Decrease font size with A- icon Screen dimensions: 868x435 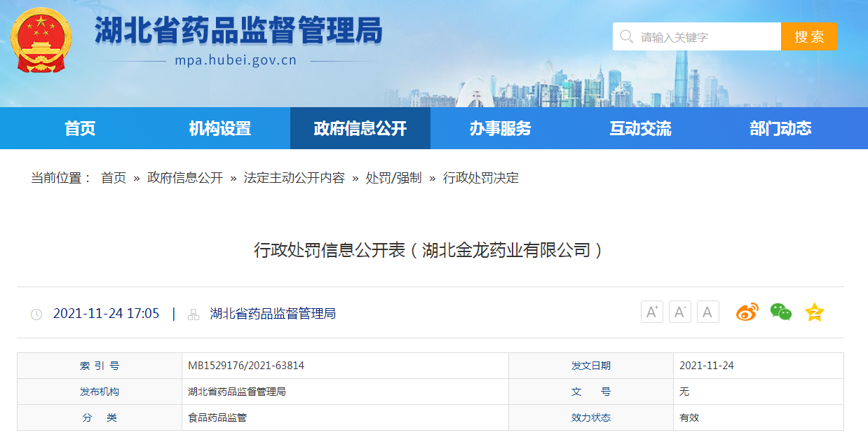click(680, 312)
